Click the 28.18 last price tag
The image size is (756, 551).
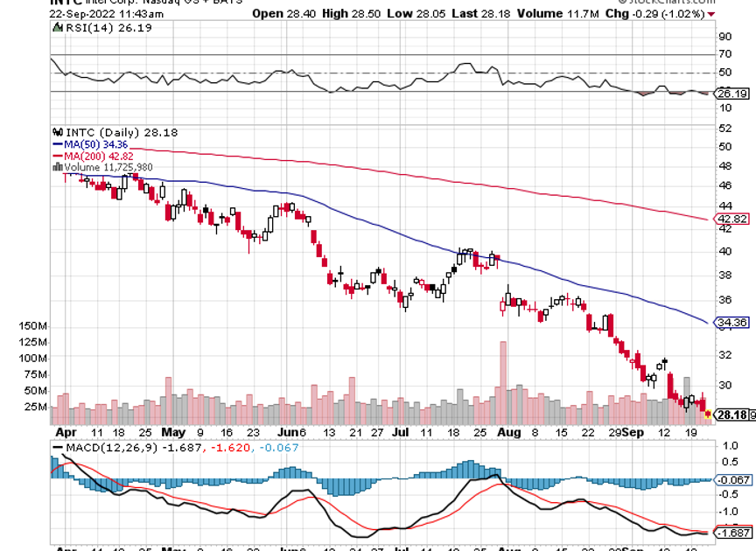[x=731, y=415]
